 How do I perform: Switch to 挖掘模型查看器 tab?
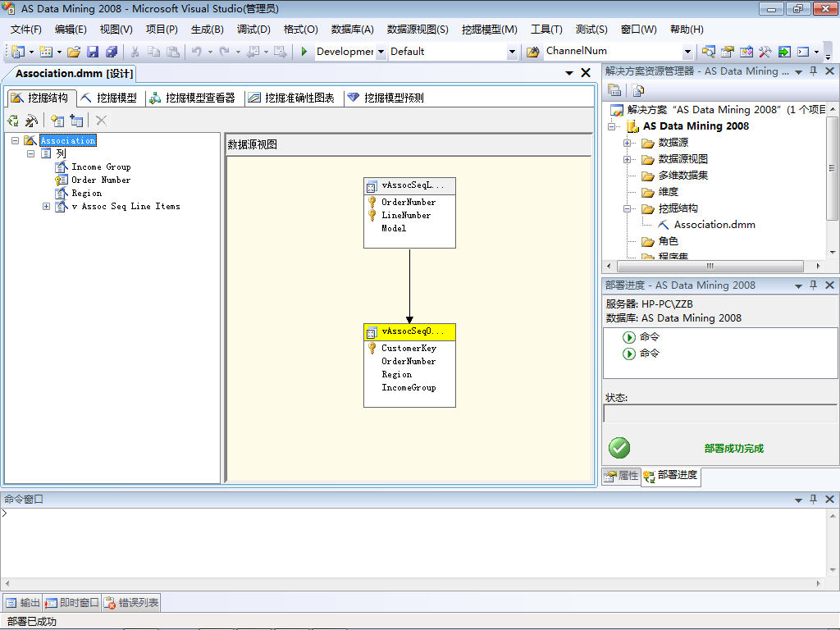tap(193, 98)
